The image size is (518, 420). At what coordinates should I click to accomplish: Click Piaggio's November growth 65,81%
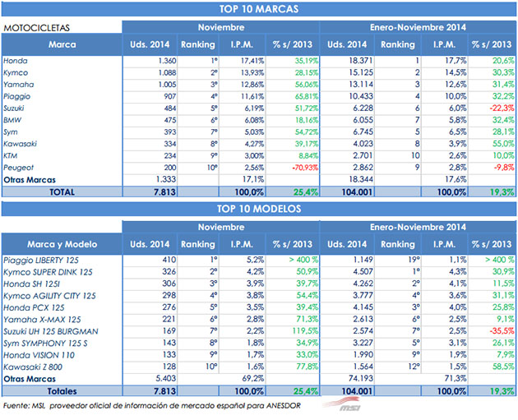pyautogui.click(x=307, y=96)
